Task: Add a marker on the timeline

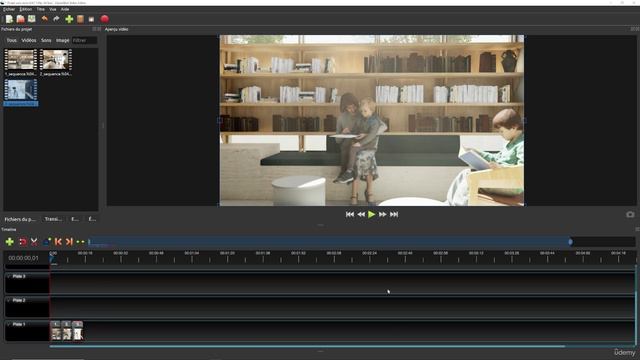Action: click(47, 242)
